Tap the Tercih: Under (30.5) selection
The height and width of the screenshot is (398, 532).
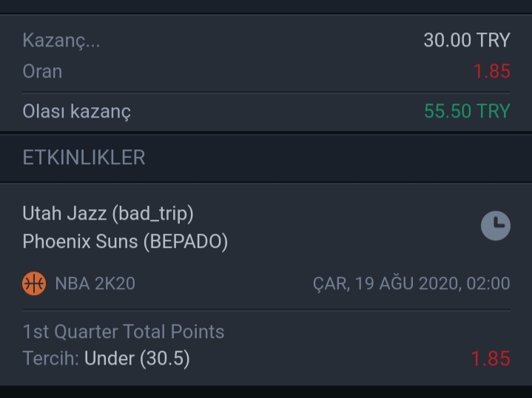pyautogui.click(x=107, y=358)
